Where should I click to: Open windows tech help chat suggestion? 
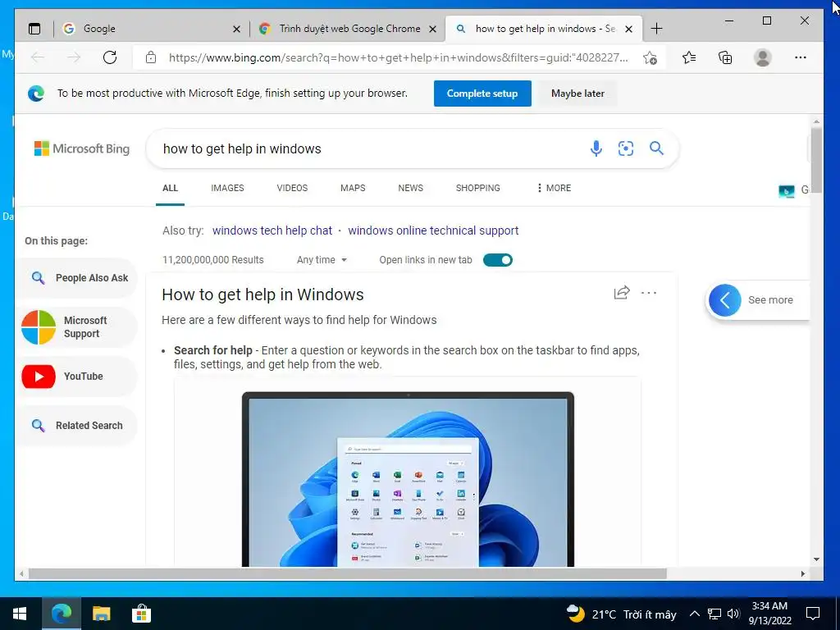point(272,231)
